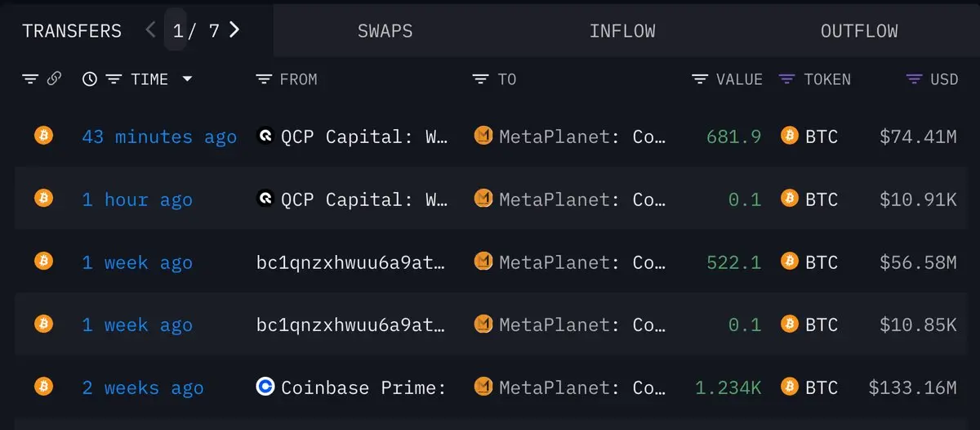Viewport: 980px width, 430px height.
Task: Open the 43 minutes ago transaction link
Action: (159, 137)
